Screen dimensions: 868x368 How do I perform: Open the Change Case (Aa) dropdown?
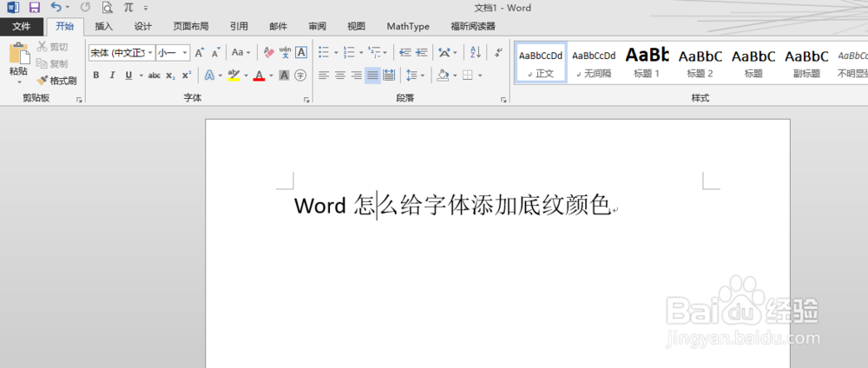point(240,53)
